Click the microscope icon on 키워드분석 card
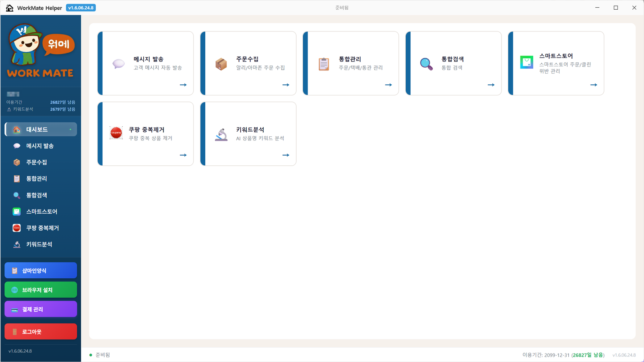The height and width of the screenshot is (362, 644). coord(221,134)
